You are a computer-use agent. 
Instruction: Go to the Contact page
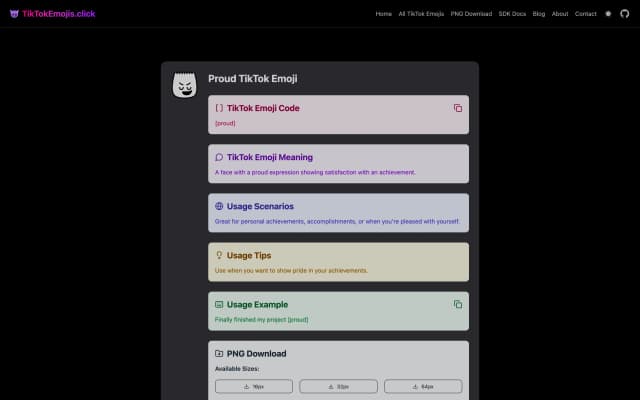pos(586,14)
